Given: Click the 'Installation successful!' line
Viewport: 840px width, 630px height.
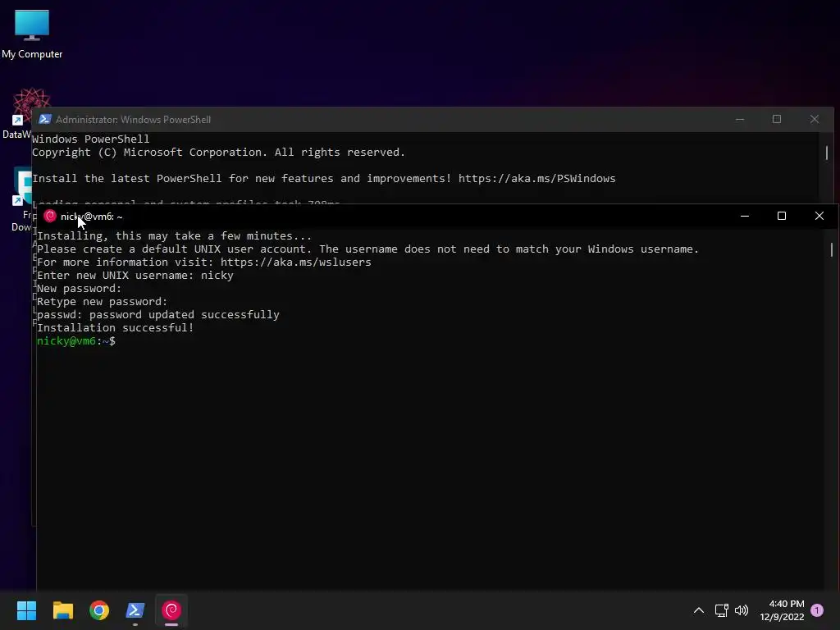Looking at the screenshot, I should [x=115, y=328].
